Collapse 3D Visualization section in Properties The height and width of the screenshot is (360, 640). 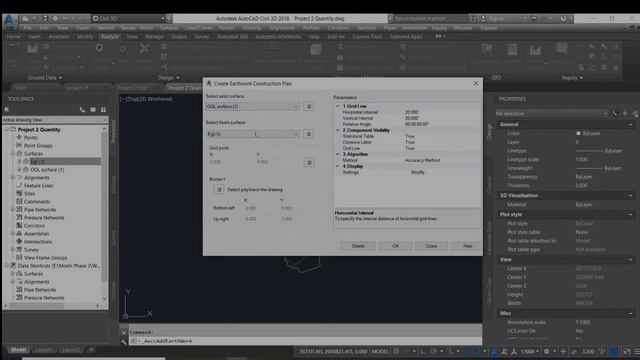630,196
